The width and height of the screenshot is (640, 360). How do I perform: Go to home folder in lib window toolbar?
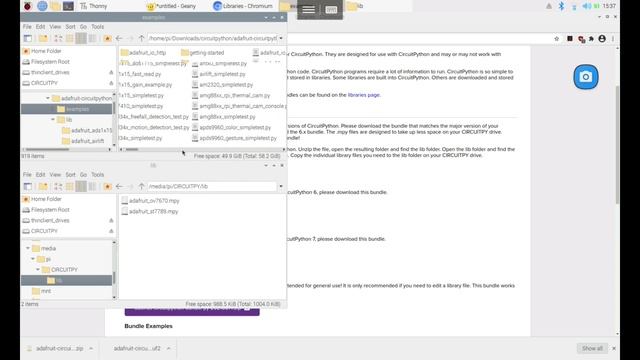pyautogui.click(x=107, y=187)
